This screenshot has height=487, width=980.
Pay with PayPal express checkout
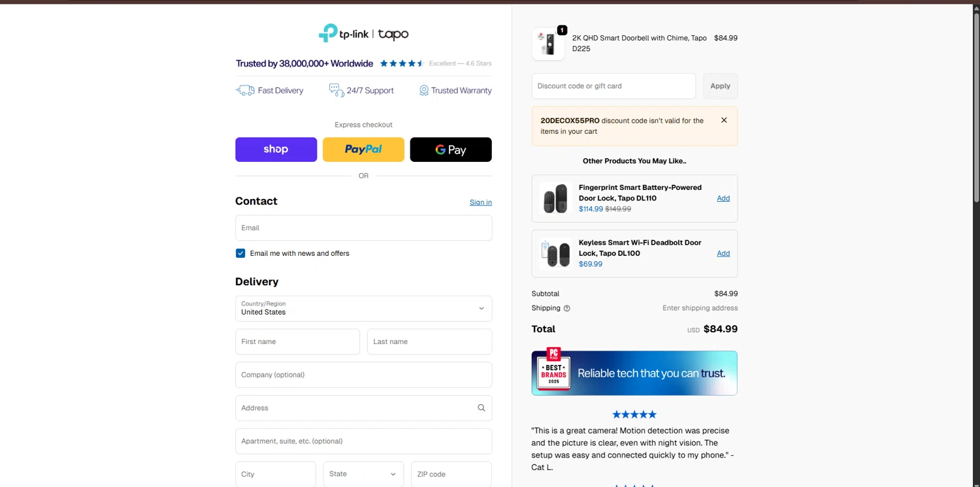(x=363, y=149)
